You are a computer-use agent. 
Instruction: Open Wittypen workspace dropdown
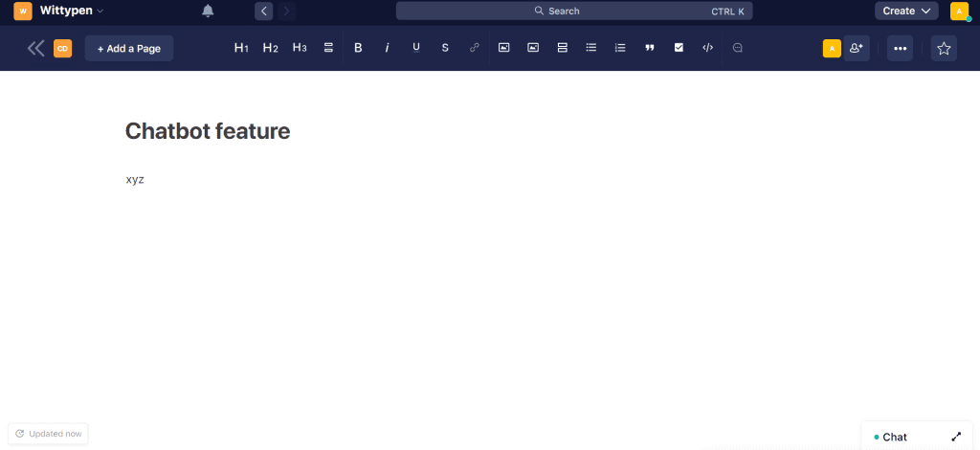[x=72, y=11]
